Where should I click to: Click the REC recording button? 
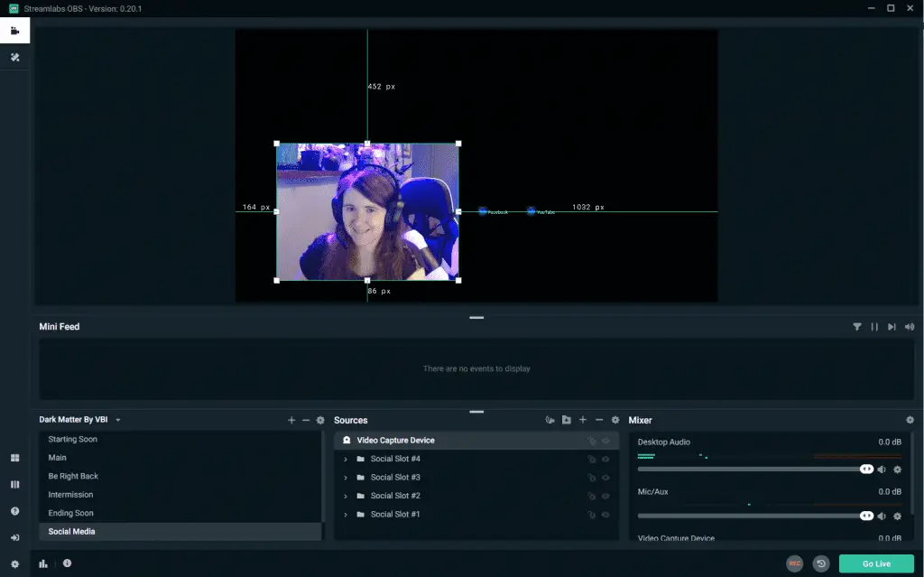(794, 563)
